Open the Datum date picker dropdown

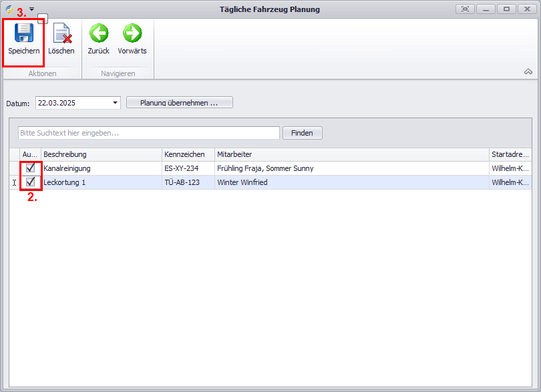click(x=115, y=103)
